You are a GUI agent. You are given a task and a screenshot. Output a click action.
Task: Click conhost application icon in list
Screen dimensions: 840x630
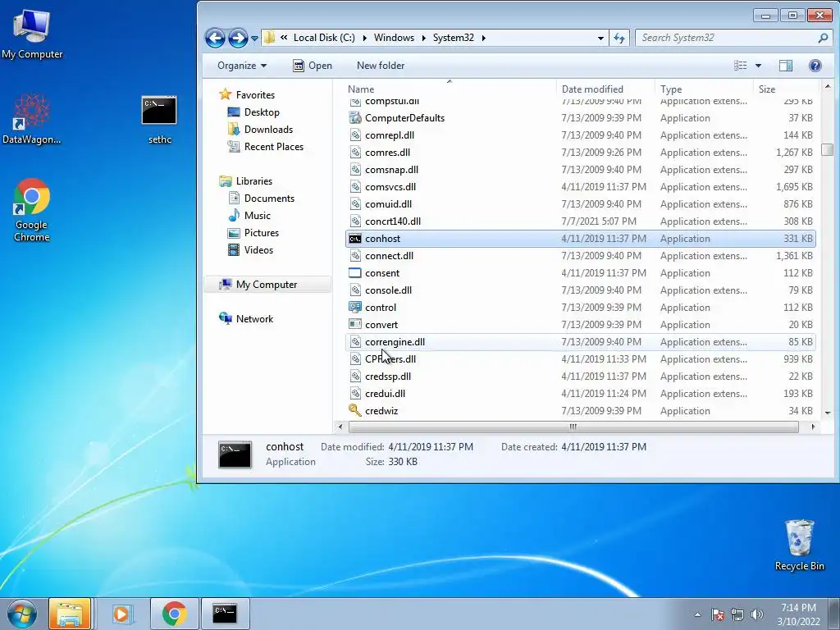tap(354, 239)
